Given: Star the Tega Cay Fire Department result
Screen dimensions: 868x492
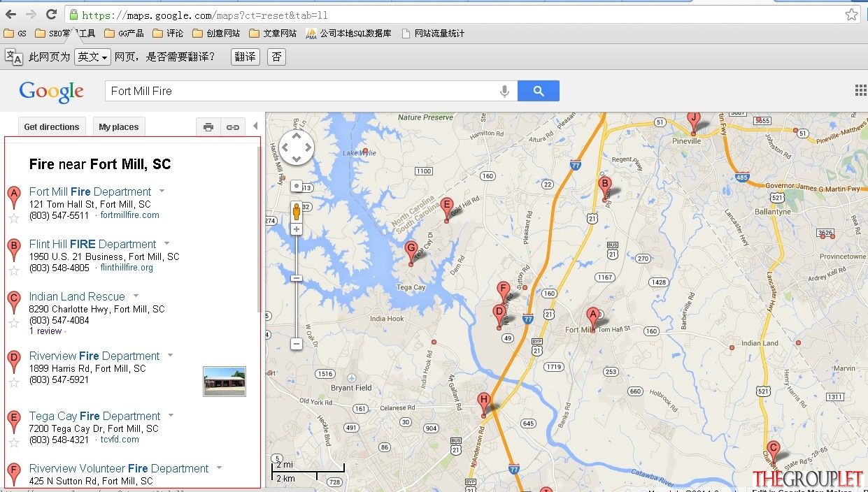Looking at the screenshot, I should pos(14,442).
